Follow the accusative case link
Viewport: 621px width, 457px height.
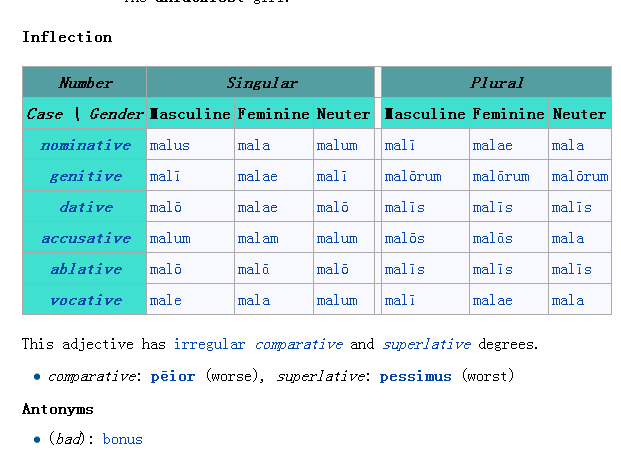coord(85,238)
